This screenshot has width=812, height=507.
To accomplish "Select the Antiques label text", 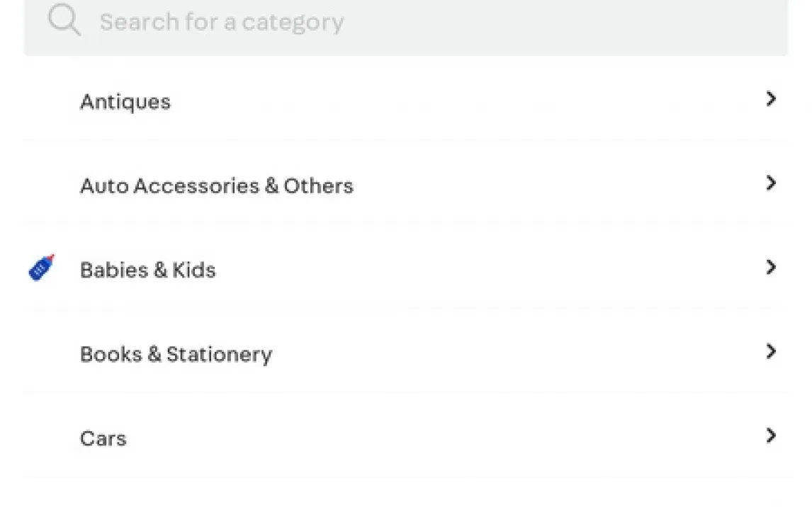I will coord(125,102).
